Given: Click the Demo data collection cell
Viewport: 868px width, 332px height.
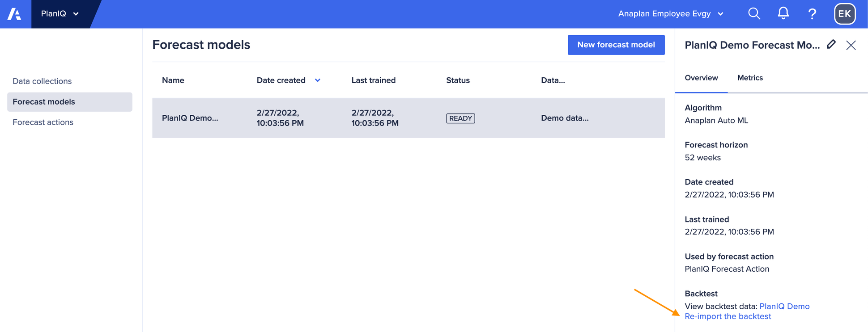Looking at the screenshot, I should coord(565,118).
